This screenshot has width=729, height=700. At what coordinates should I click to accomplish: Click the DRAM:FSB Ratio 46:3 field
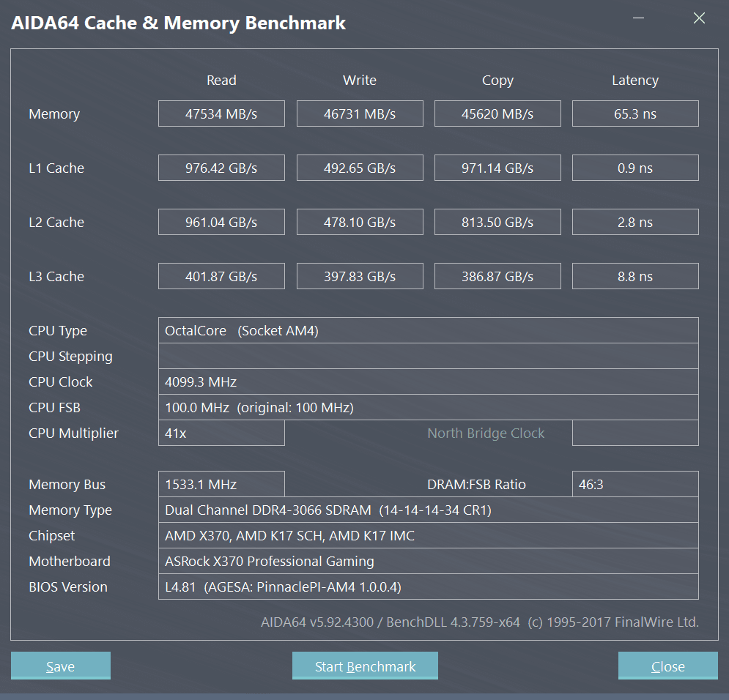click(x=635, y=484)
